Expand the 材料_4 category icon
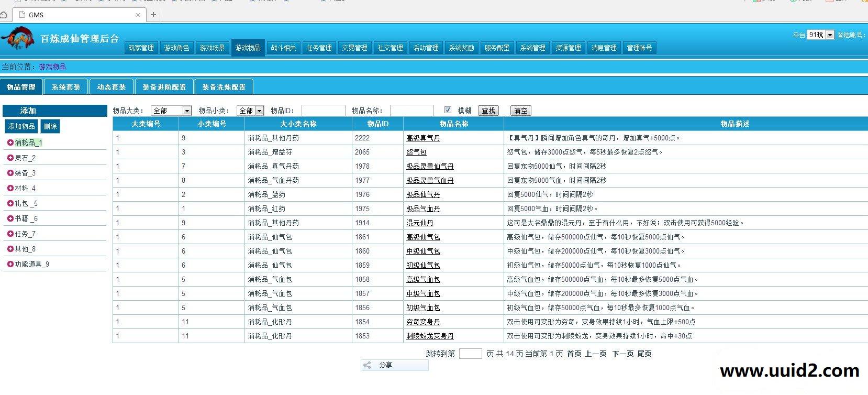Viewport: 868px width, 395px height. click(10, 188)
